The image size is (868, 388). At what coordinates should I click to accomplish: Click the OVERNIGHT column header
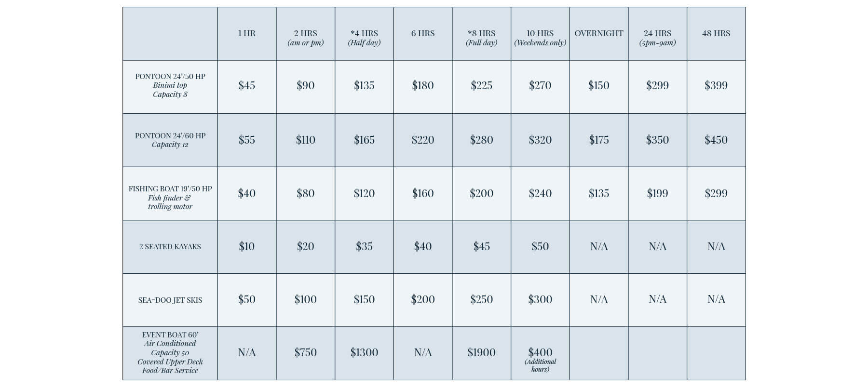tap(598, 33)
